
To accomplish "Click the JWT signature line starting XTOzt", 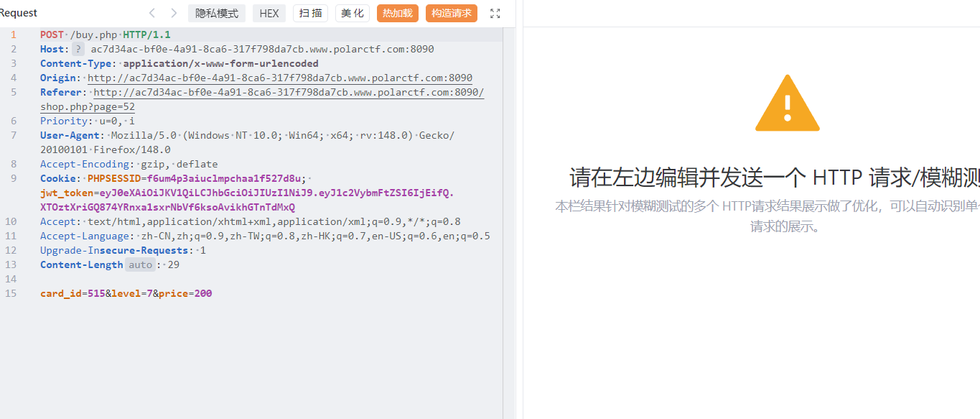I will coord(167,207).
